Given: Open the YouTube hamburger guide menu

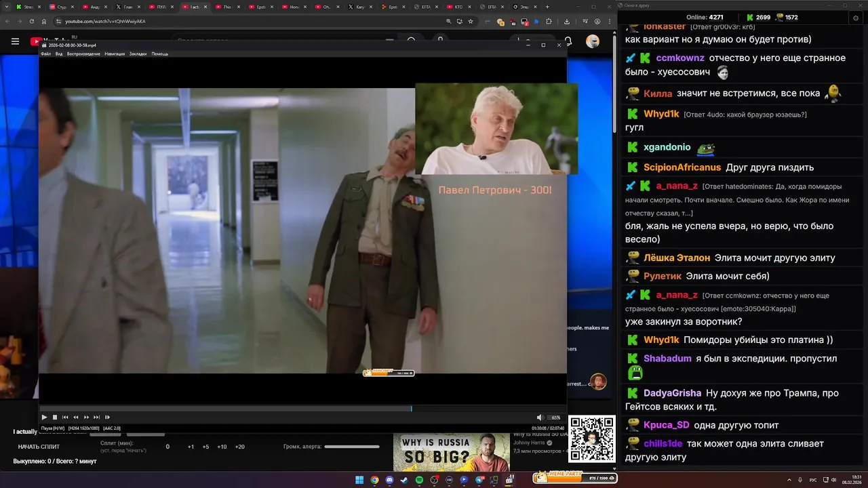Looking at the screenshot, I should pyautogui.click(x=15, y=41).
